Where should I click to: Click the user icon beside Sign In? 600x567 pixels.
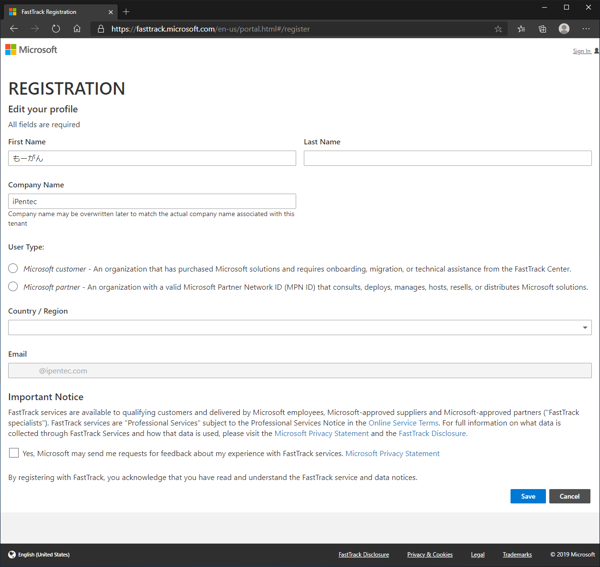[x=596, y=51]
